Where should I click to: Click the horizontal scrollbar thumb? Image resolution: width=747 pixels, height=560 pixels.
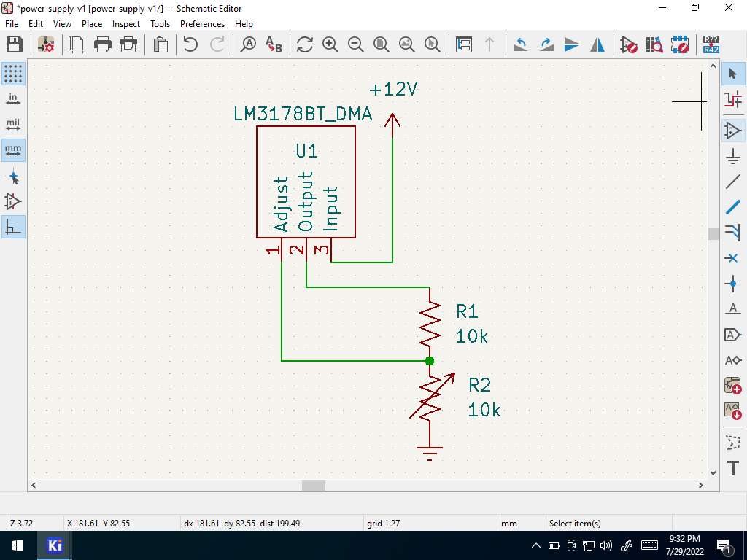point(314,485)
